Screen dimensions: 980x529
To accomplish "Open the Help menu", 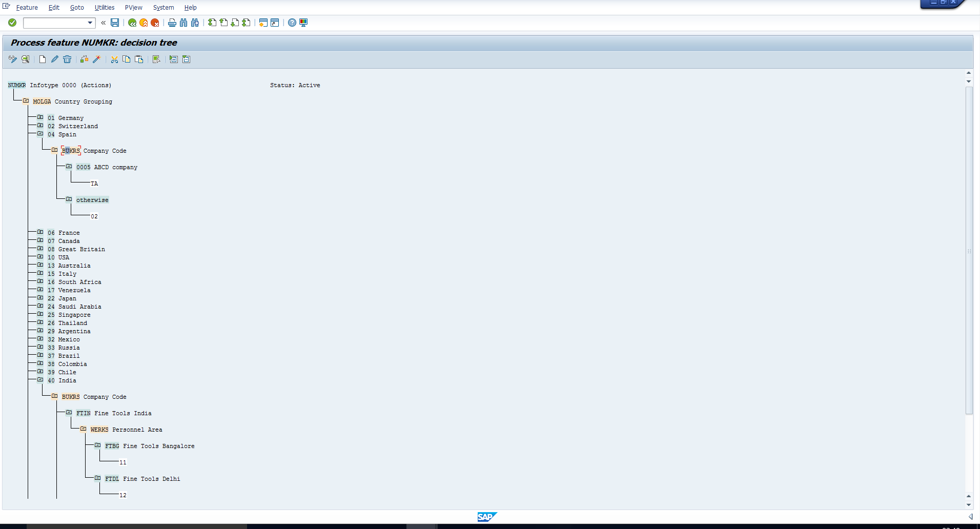I will (191, 8).
